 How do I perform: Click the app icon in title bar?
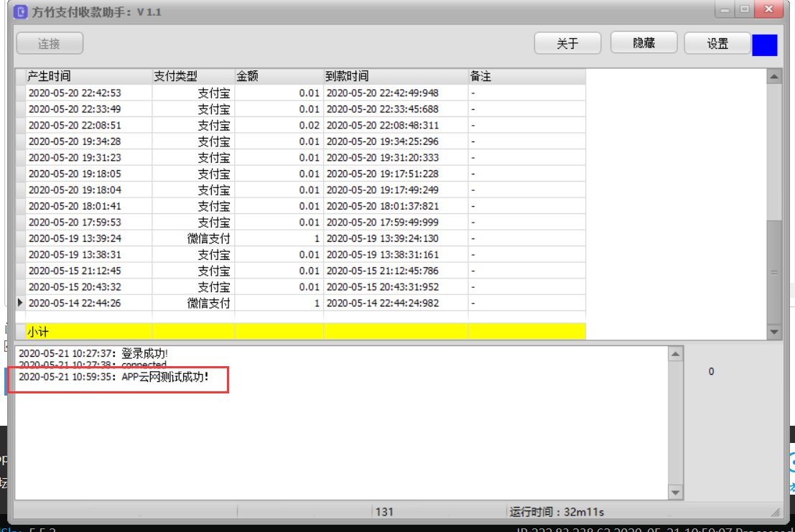21,12
